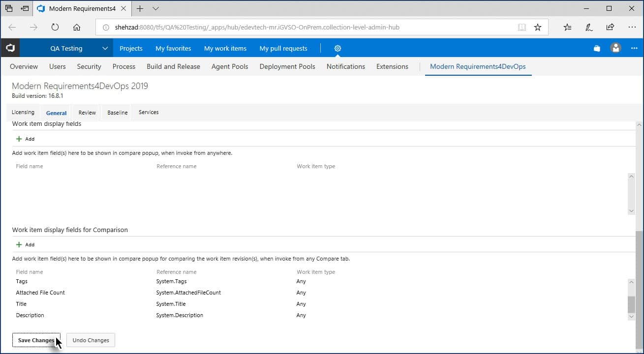This screenshot has width=644, height=354.
Task: Click System.Description reference name
Action: tap(180, 315)
